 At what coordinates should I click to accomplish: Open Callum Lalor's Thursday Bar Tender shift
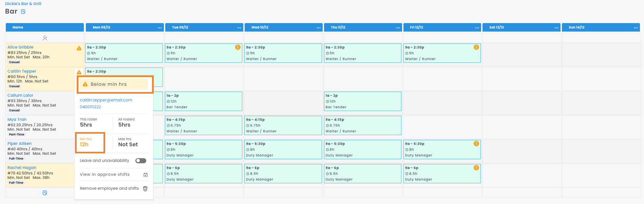coord(362,101)
